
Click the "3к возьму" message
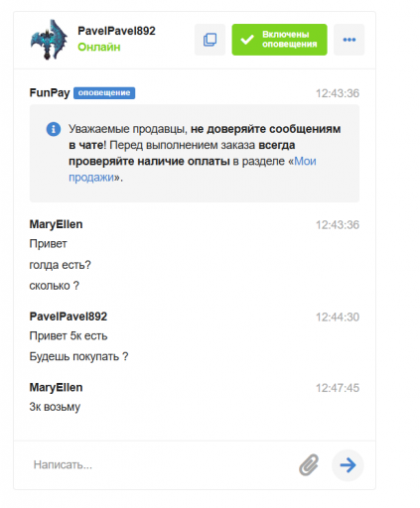[x=55, y=407]
